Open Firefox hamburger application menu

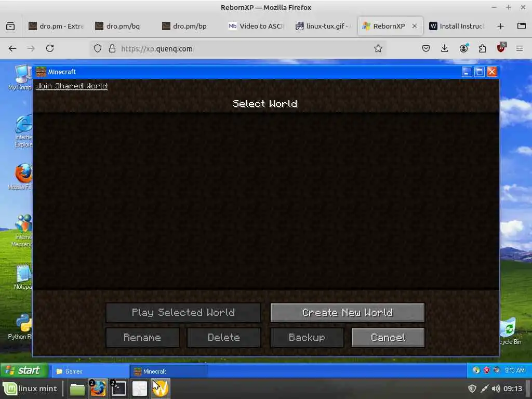[520, 48]
